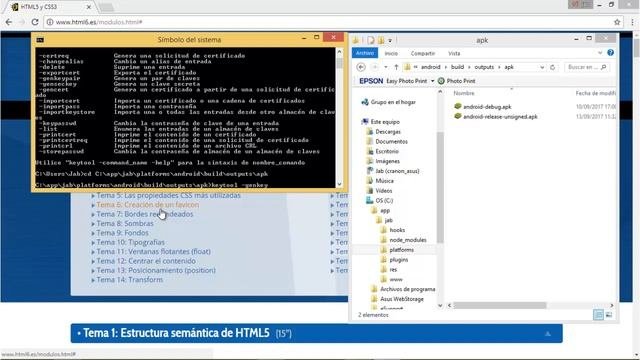Click the Chrome address bar URL
The image size is (640, 360).
(99, 22)
